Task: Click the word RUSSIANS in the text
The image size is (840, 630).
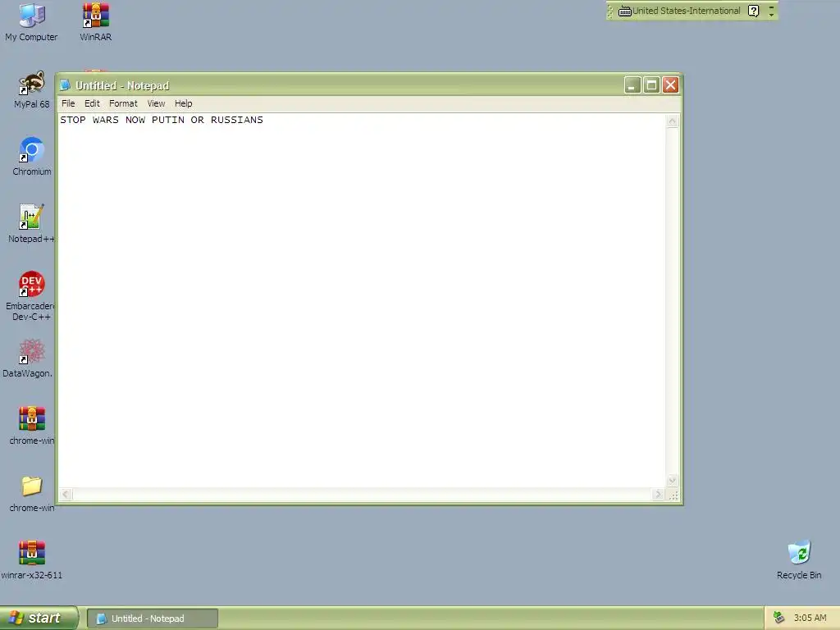Action: tap(237, 120)
